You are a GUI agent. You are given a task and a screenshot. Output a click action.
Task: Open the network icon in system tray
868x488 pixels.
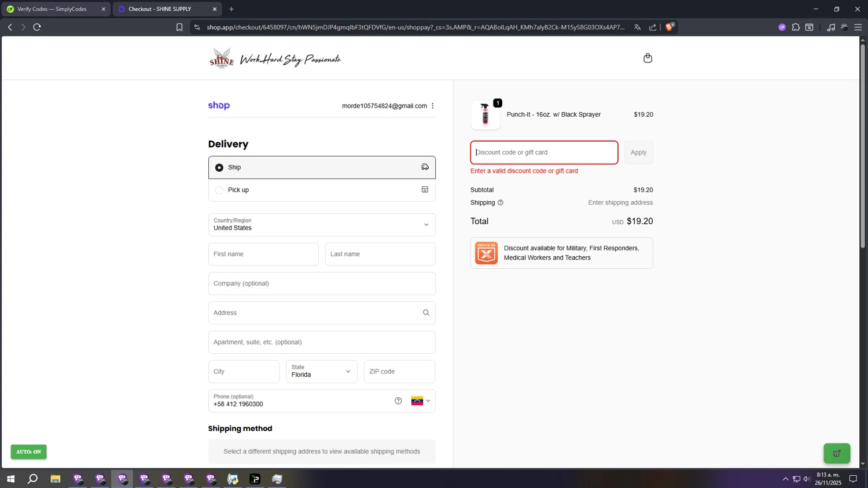coord(796,479)
